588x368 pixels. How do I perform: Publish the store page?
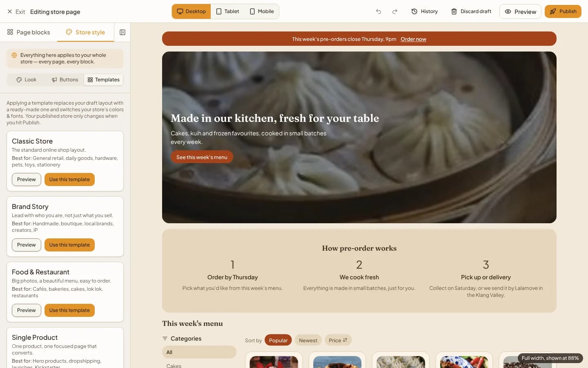pos(563,11)
